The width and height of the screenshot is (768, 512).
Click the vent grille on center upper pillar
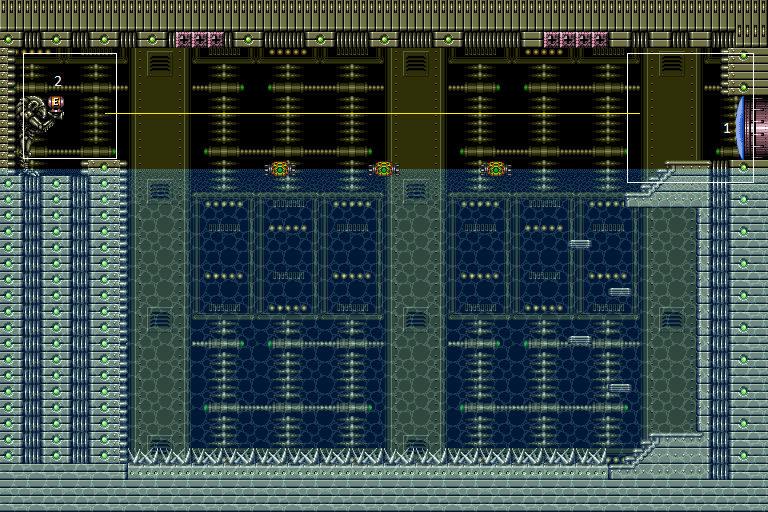click(x=416, y=63)
